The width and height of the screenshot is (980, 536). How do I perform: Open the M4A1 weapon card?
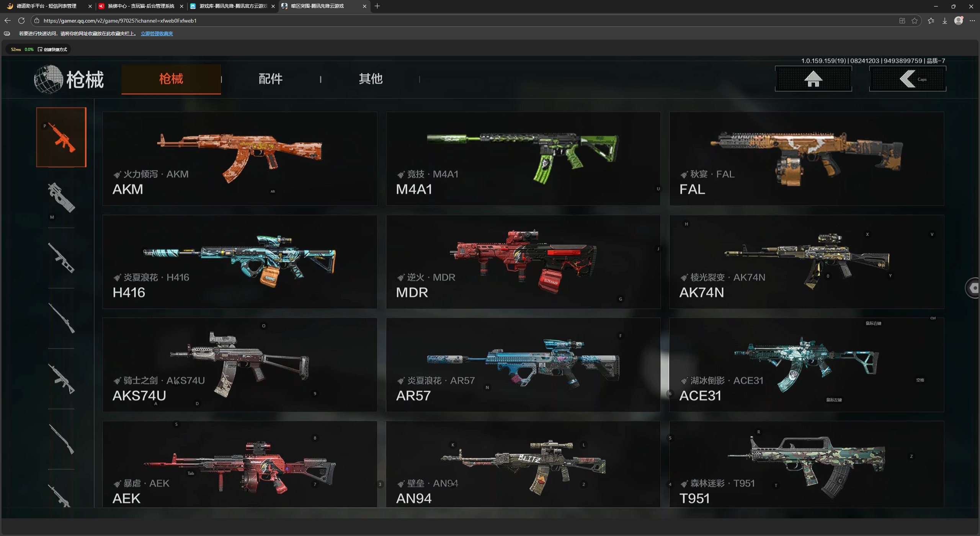click(x=523, y=159)
